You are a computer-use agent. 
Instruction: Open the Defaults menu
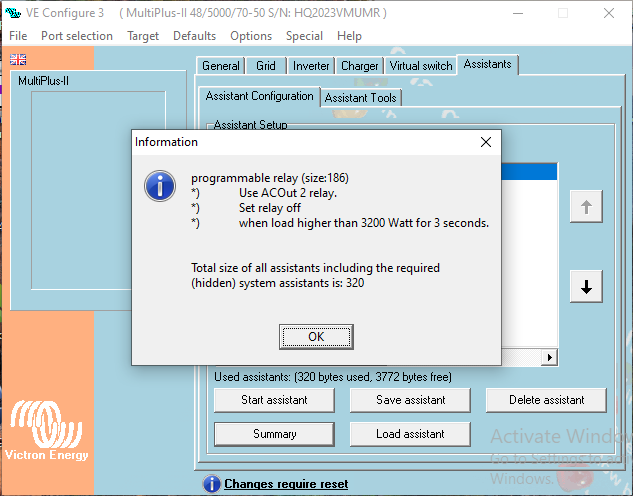[194, 36]
